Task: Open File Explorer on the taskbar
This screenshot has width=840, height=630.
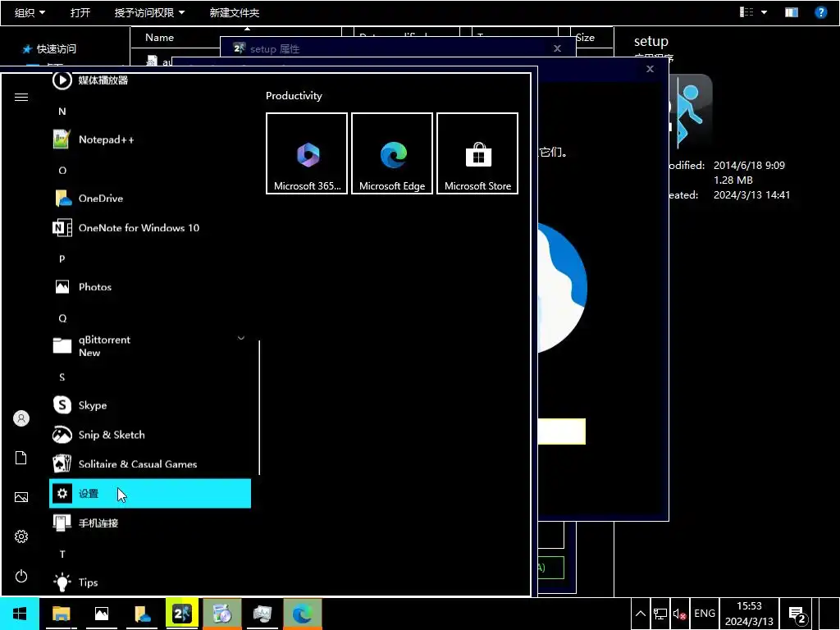Action: (61, 614)
